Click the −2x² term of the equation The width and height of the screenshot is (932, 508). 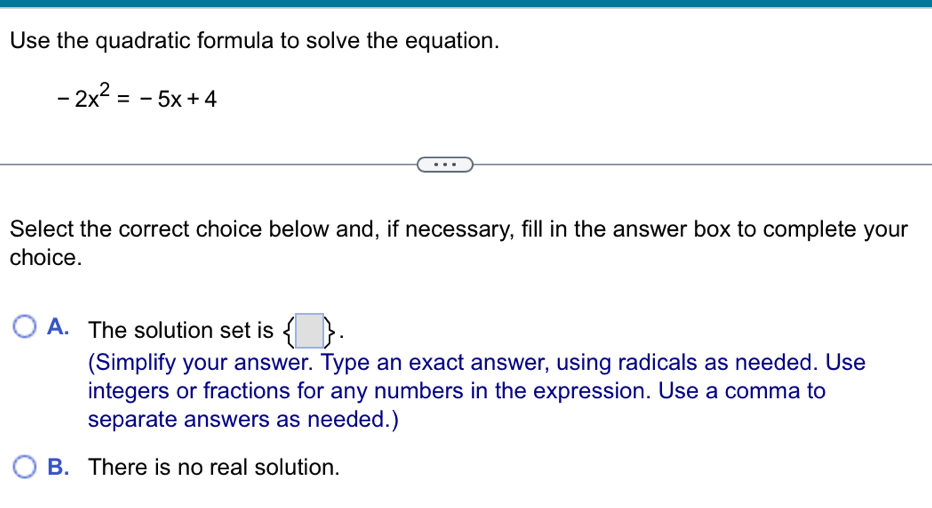(84, 97)
